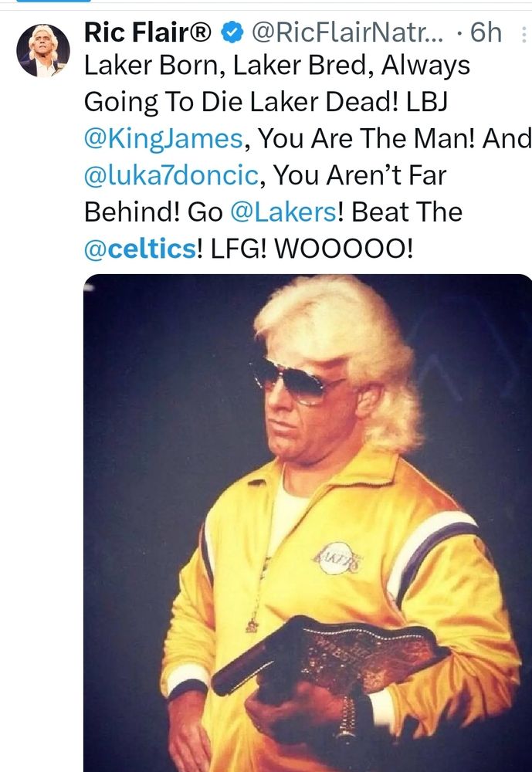Open the Ric Flair® display name

[x=147, y=32]
